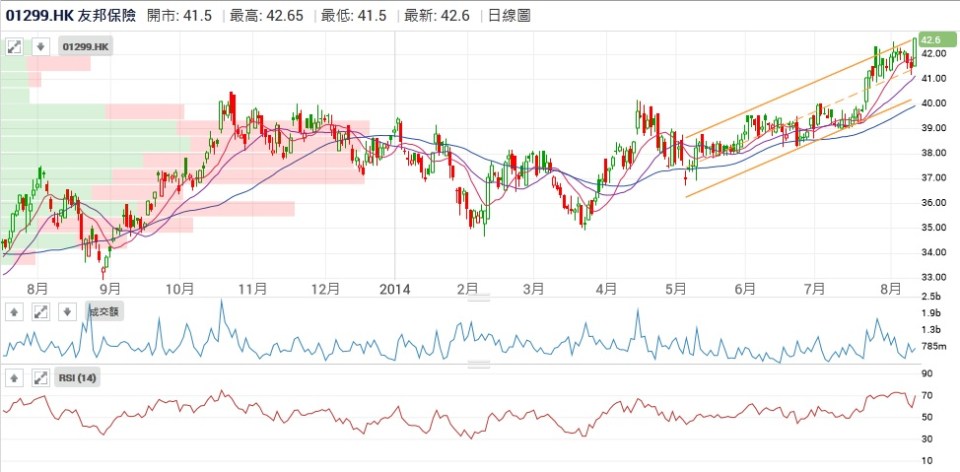
Task: Select the RSI (14) indicator label
Action: tap(78, 378)
